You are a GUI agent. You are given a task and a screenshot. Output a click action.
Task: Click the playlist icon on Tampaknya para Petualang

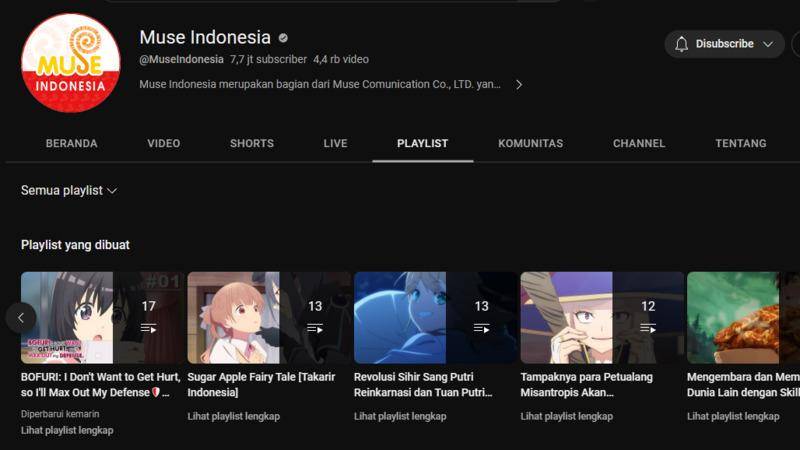648,329
